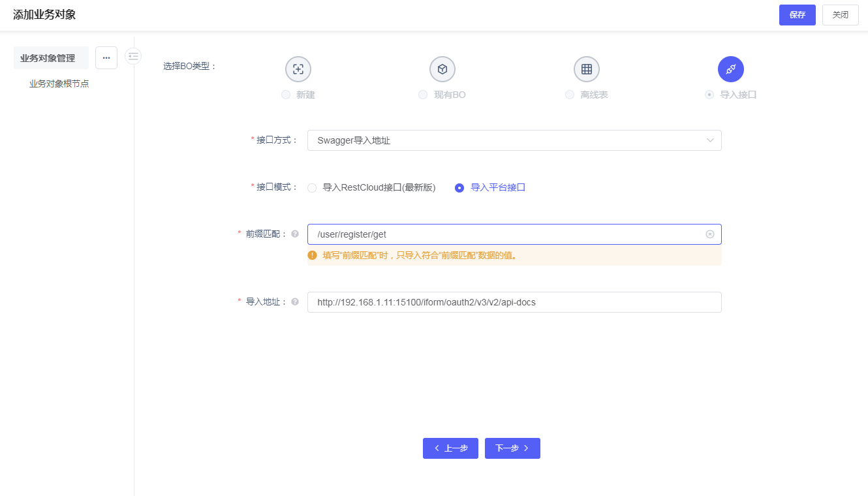Select the 新建 radio button
The width and height of the screenshot is (868, 496).
(286, 95)
